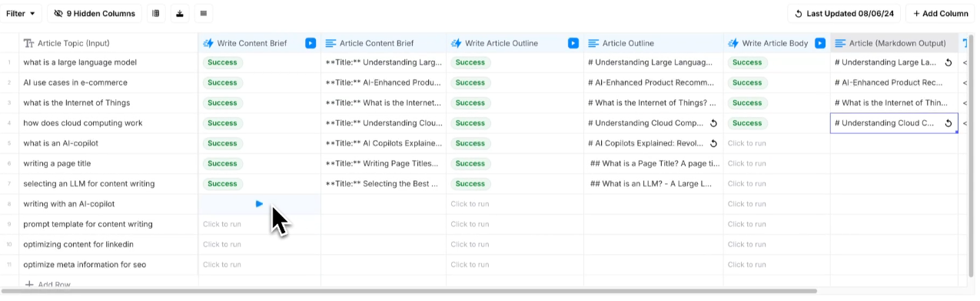Select the Article Content Brief column header
This screenshot has width=980, height=301.
(x=384, y=43)
